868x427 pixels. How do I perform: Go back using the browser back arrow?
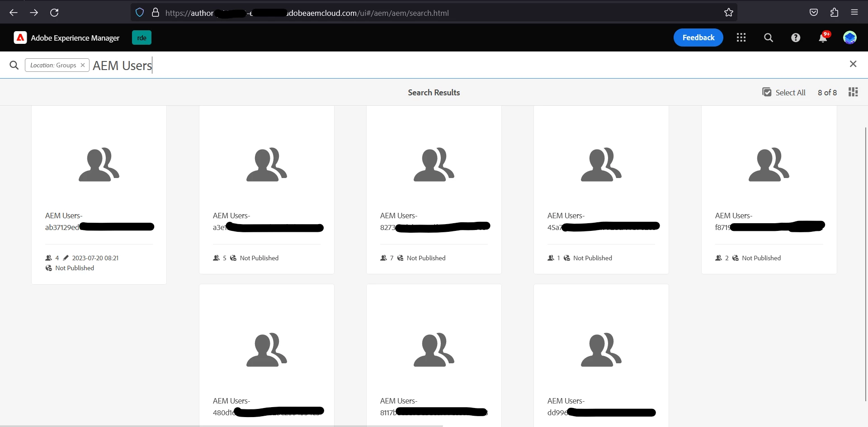tap(14, 13)
